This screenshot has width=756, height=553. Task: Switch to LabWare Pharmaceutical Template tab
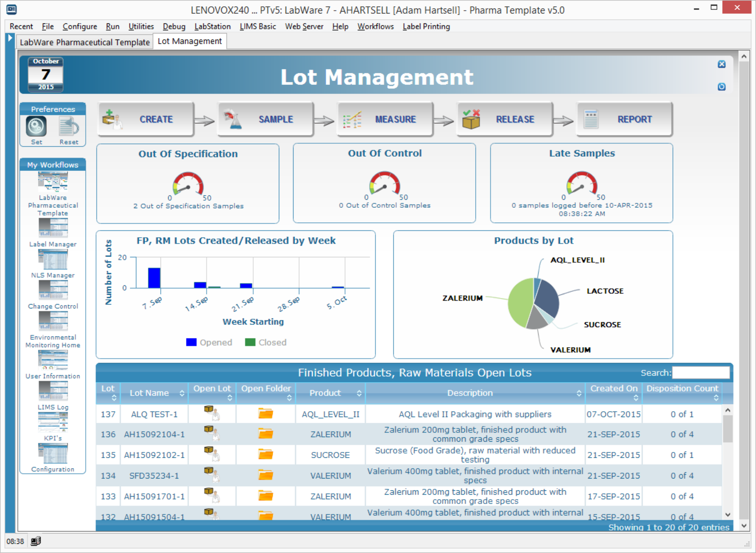pyautogui.click(x=85, y=42)
